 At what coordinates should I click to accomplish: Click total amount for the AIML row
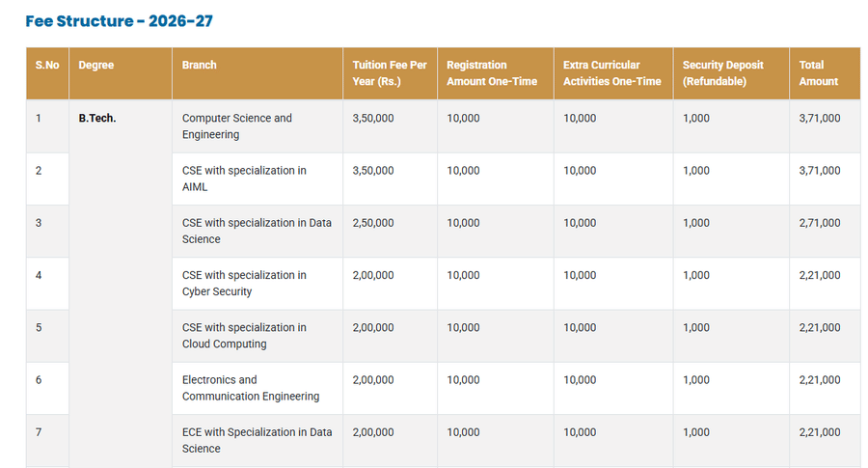[x=820, y=171]
